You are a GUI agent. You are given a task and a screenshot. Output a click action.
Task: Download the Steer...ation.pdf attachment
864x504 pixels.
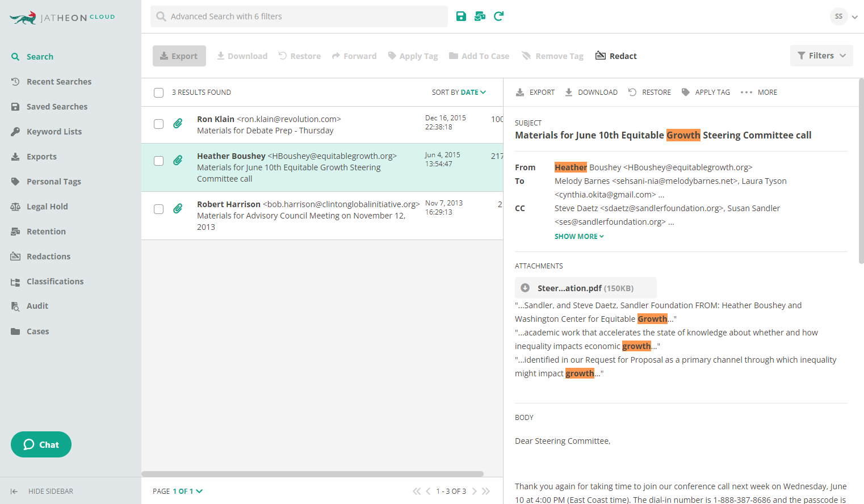click(x=526, y=288)
